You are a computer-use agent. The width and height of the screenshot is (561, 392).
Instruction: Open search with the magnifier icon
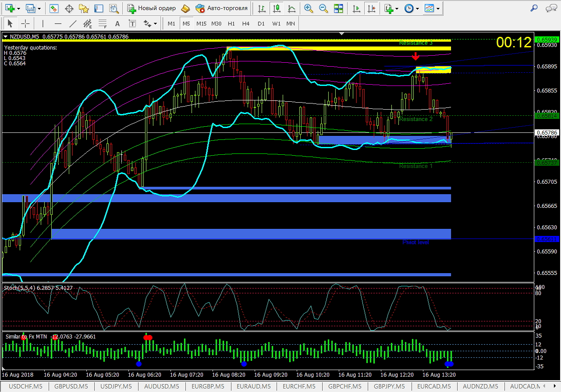(534, 8)
